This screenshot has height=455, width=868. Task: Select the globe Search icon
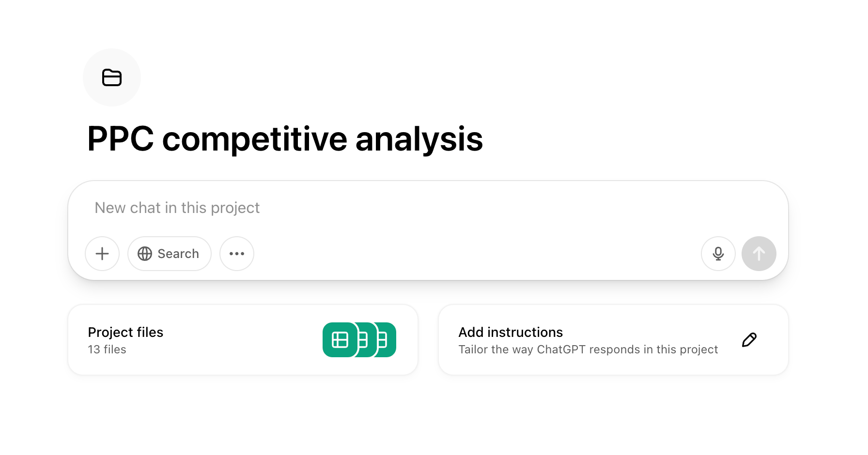click(x=145, y=254)
